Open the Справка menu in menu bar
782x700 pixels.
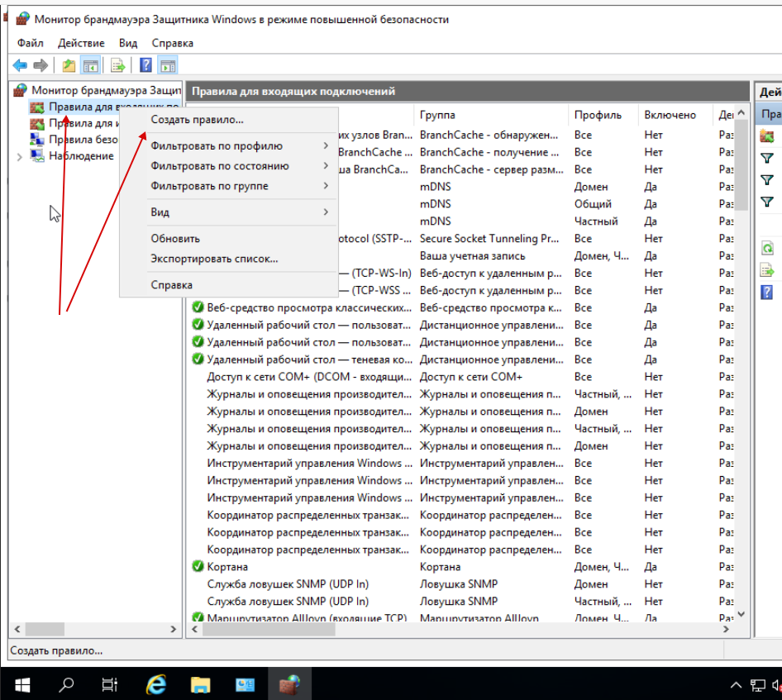(173, 43)
